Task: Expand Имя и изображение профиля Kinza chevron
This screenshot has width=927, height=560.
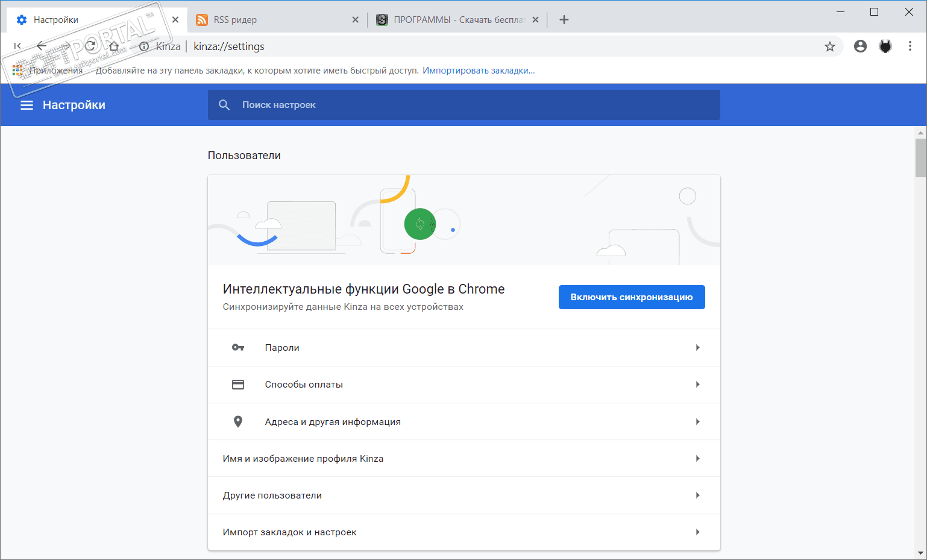Action: point(697,459)
